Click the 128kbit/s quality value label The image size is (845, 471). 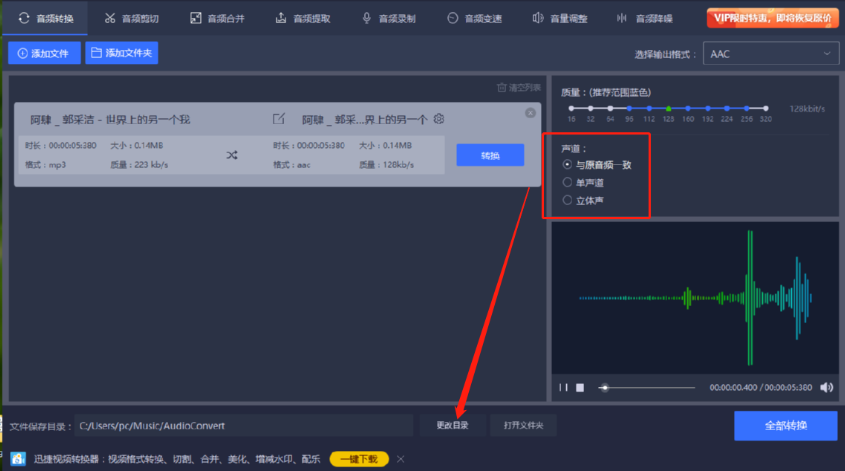807,109
